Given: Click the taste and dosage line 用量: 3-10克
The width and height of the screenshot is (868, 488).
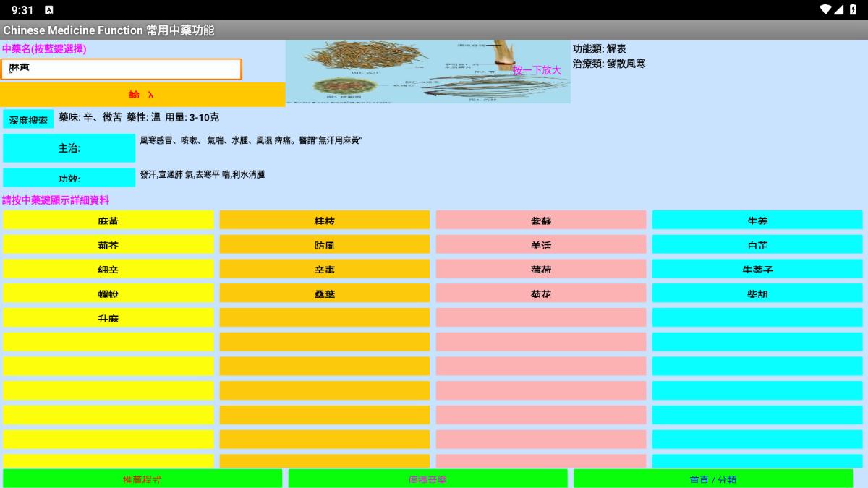Looking at the screenshot, I should pyautogui.click(x=192, y=117).
